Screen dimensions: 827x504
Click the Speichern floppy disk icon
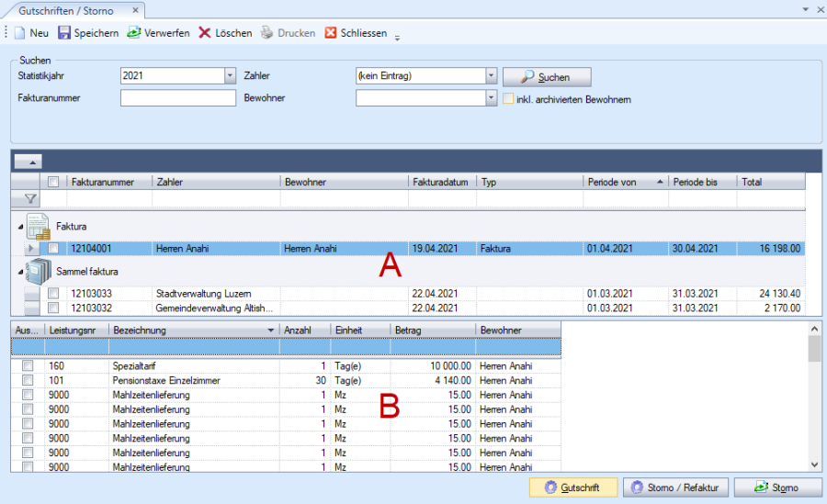point(63,33)
